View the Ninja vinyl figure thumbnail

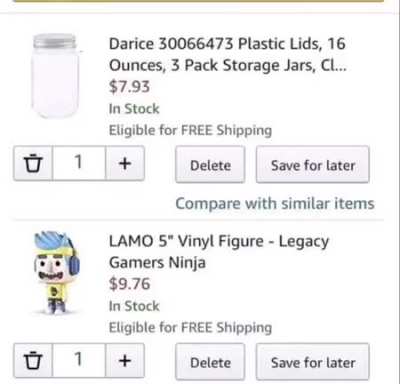(x=56, y=273)
